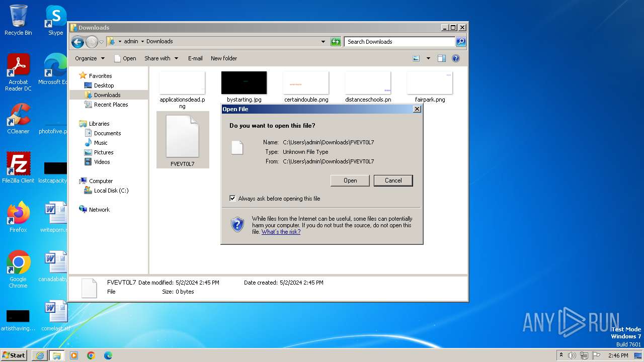Select Network in navigation pane
644x362 pixels.
tap(99, 210)
